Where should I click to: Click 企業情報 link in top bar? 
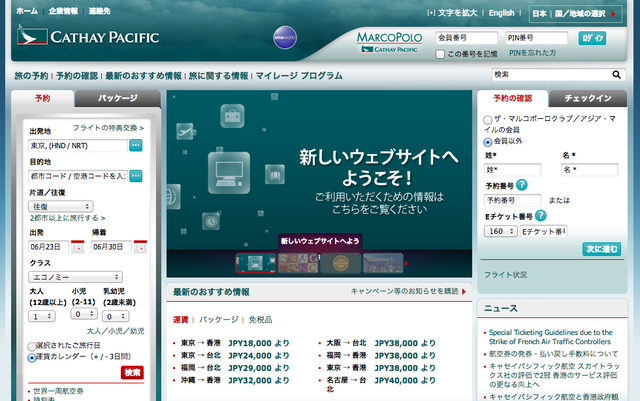pos(63,11)
